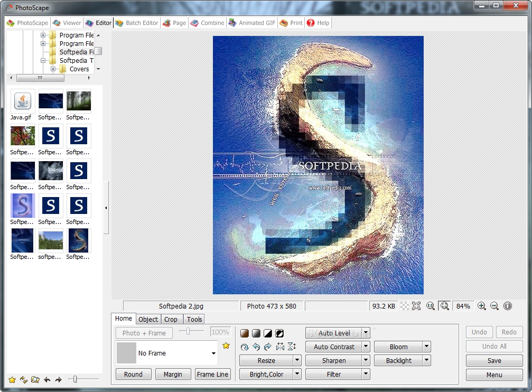This screenshot has height=392, width=532.
Task: Click the 1:1 original size zoom icon
Action: 431,306
